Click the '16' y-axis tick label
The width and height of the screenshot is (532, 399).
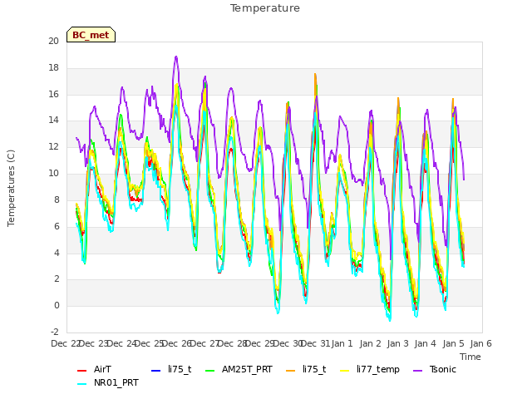(x=53, y=94)
